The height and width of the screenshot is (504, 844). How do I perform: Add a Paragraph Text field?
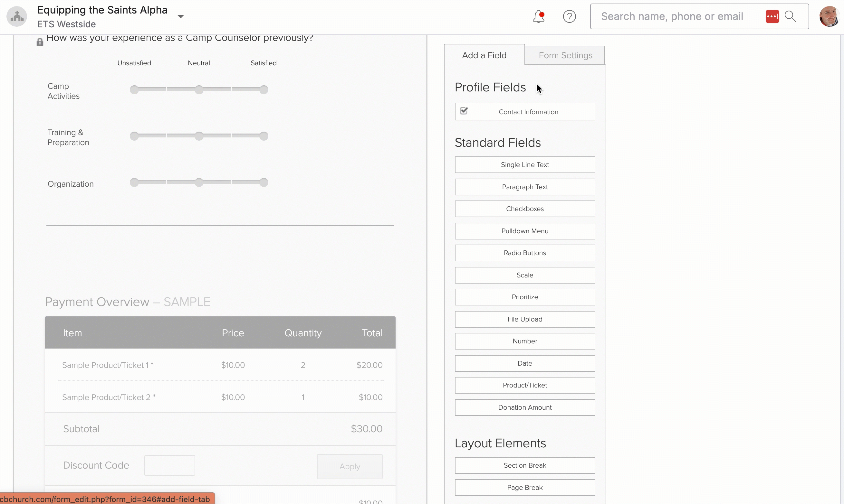(524, 187)
